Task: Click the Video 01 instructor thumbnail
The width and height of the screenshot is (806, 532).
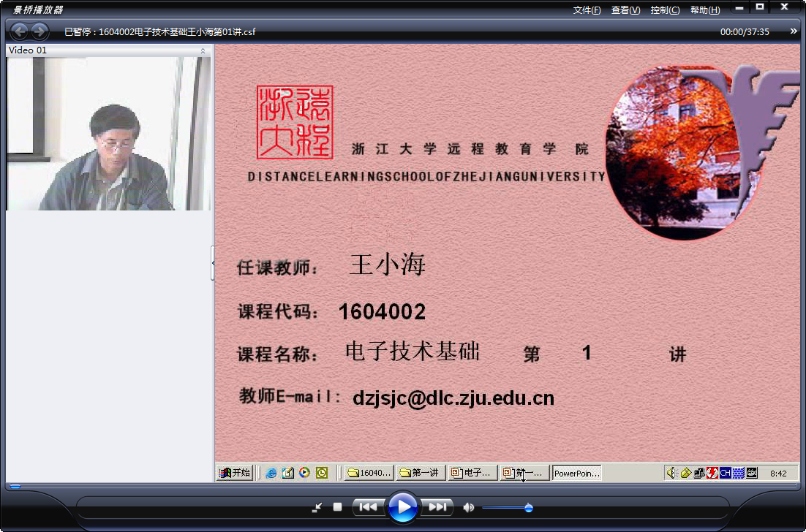Action: 108,134
